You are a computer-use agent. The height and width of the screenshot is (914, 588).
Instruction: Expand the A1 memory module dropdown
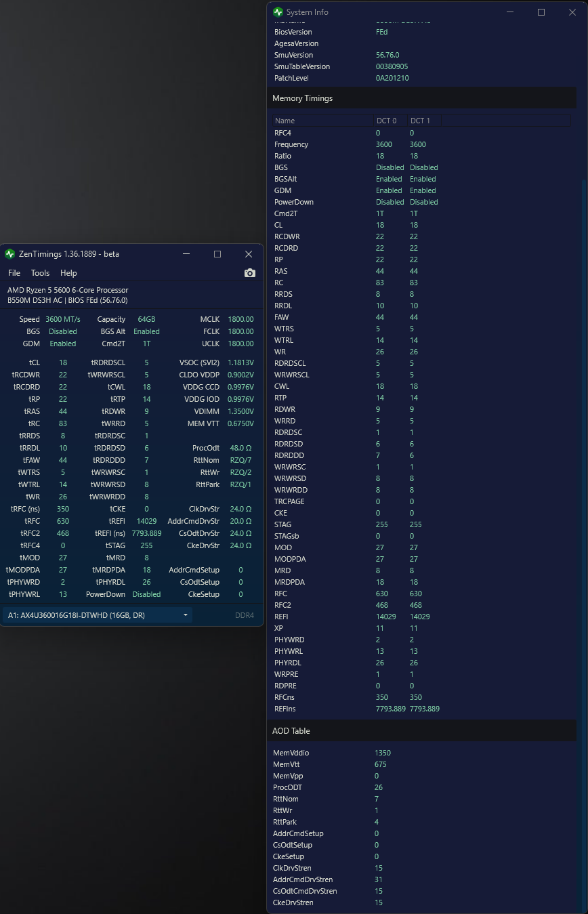185,615
